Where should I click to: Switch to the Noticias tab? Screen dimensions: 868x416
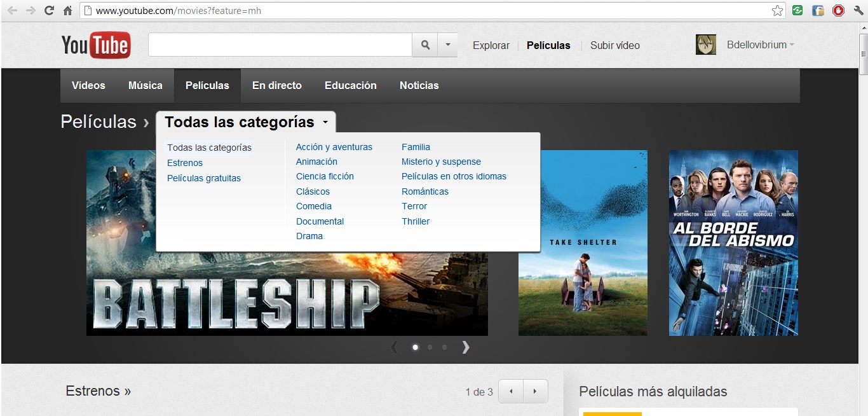point(419,85)
